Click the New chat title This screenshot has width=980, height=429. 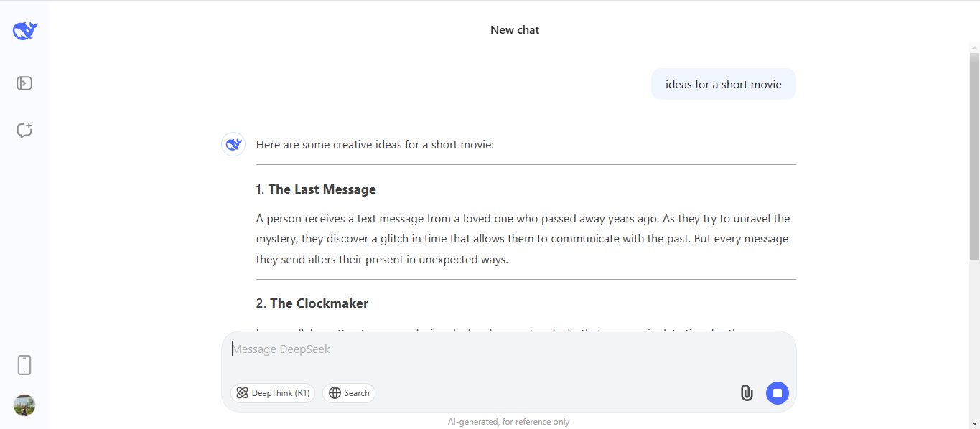click(x=515, y=30)
